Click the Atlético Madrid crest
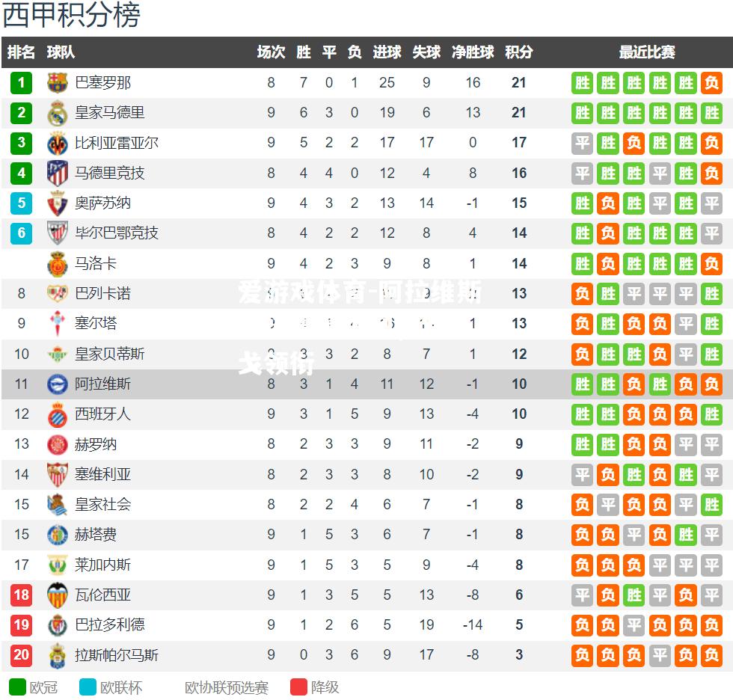Screen dimensions: 733x700 coord(57,174)
